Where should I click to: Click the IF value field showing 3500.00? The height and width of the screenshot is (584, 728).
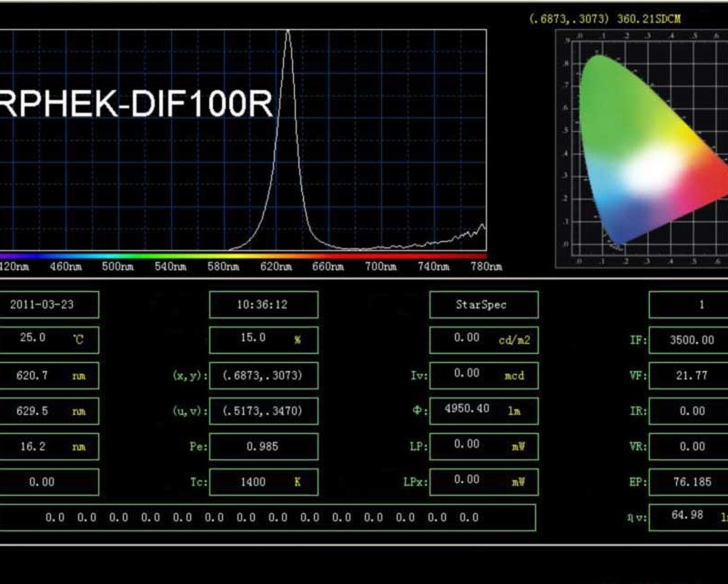690,340
